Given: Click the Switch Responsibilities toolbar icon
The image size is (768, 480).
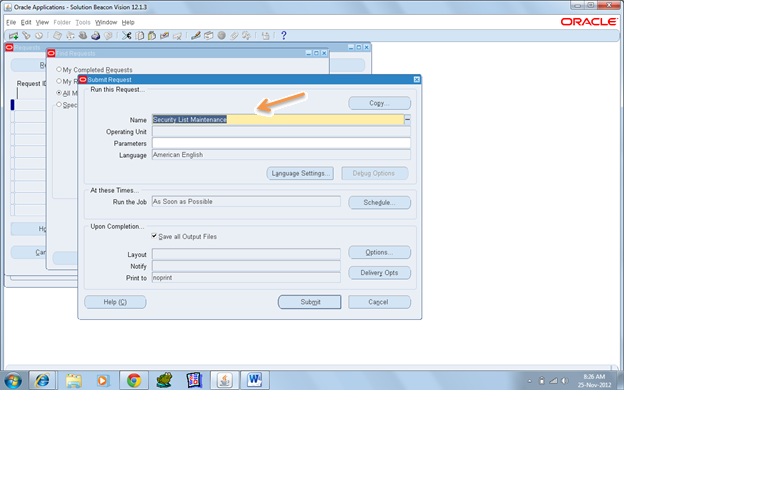Looking at the screenshot, I should pos(83,36).
